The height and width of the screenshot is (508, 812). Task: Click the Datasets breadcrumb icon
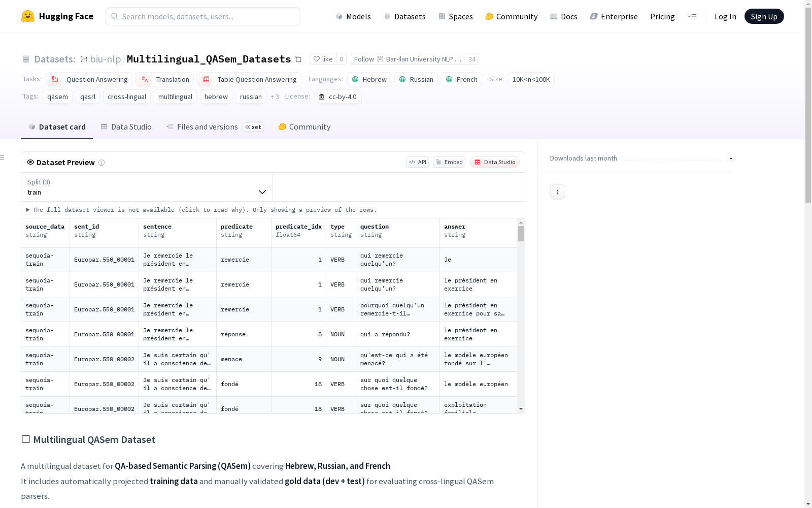point(26,59)
